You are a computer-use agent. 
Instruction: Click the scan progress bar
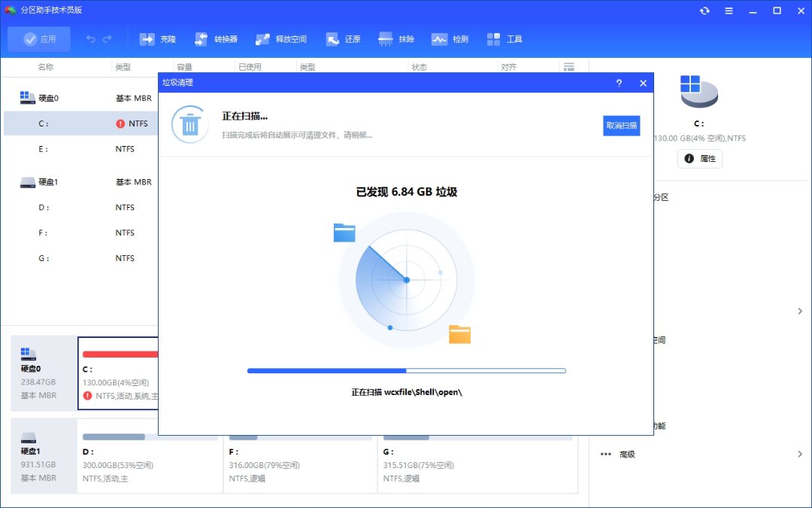[x=406, y=370]
